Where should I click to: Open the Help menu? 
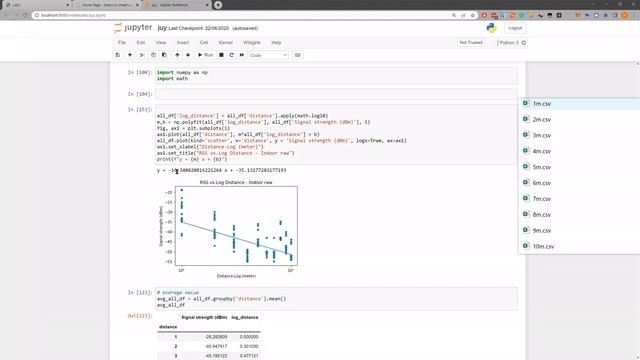click(x=276, y=42)
